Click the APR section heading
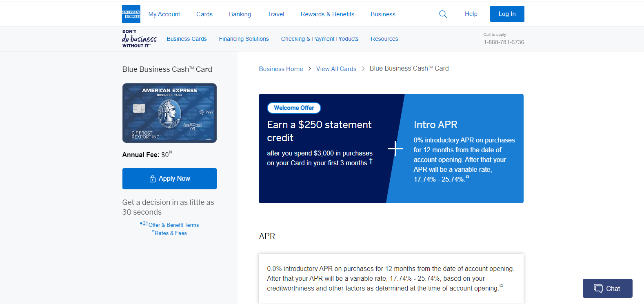 click(267, 236)
